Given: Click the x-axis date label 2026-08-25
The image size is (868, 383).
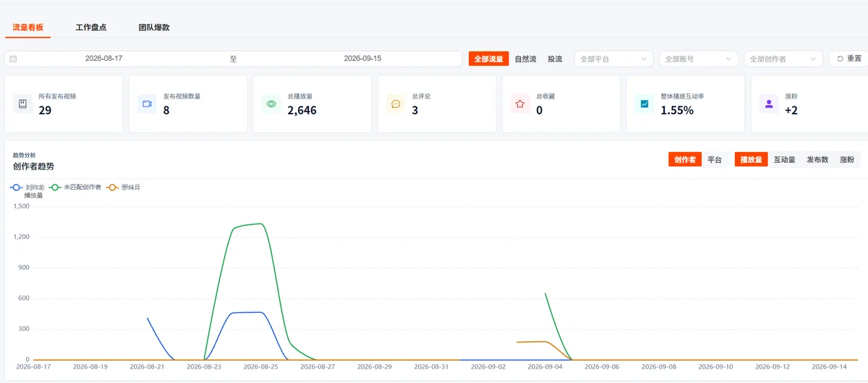Looking at the screenshot, I should 259,367.
